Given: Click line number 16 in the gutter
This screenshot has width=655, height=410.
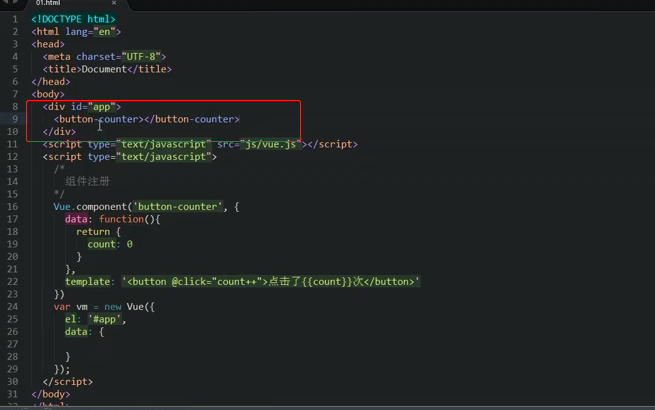Looking at the screenshot, I should pyautogui.click(x=13, y=206).
